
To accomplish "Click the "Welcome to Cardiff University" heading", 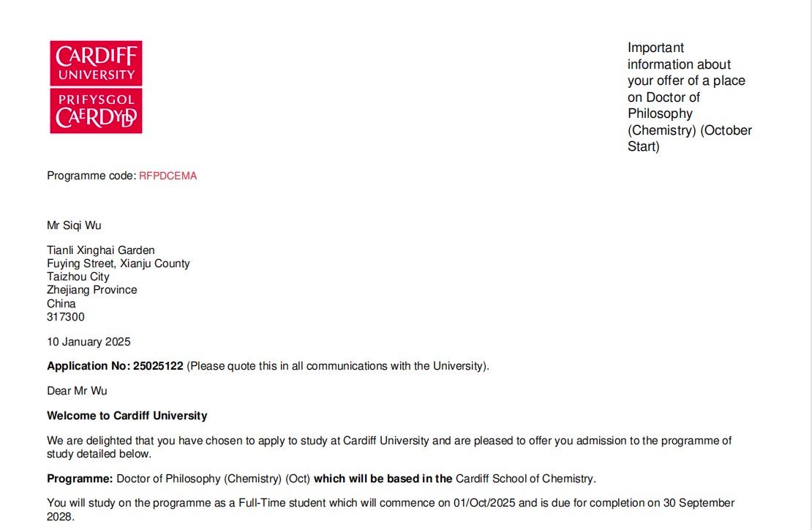I will pyautogui.click(x=127, y=416).
